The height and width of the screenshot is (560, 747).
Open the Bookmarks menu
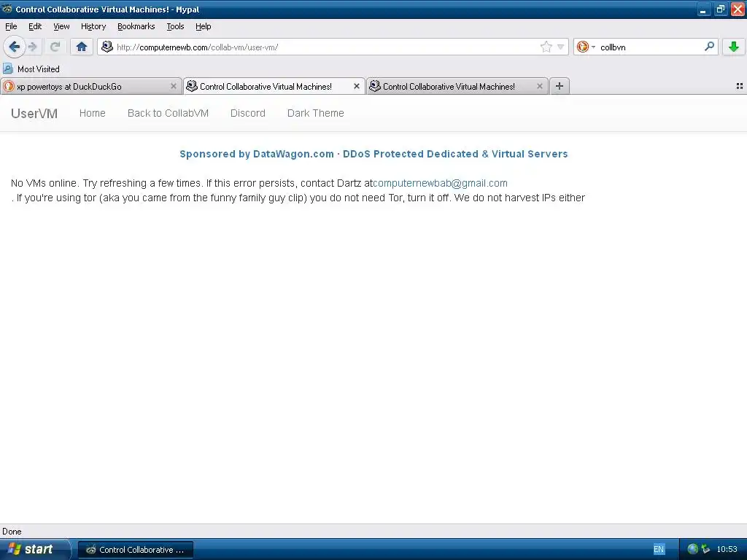136,26
